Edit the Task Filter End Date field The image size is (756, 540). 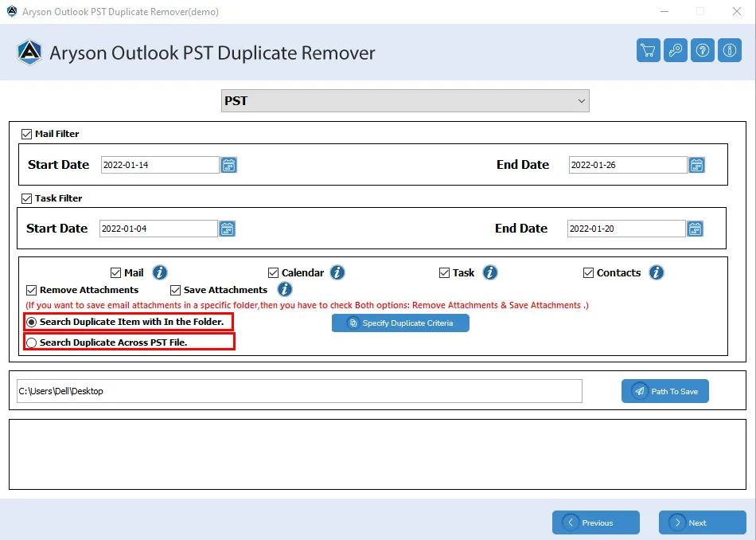pos(626,229)
